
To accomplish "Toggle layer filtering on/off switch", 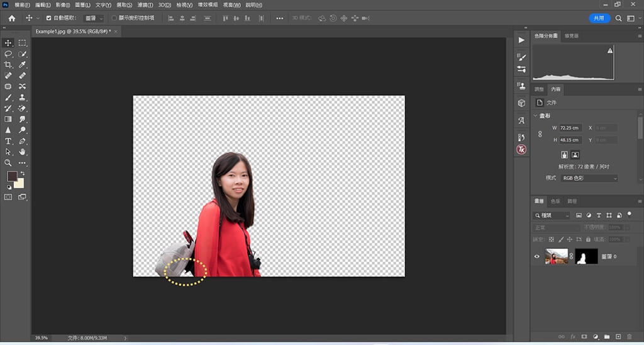I will click(629, 215).
